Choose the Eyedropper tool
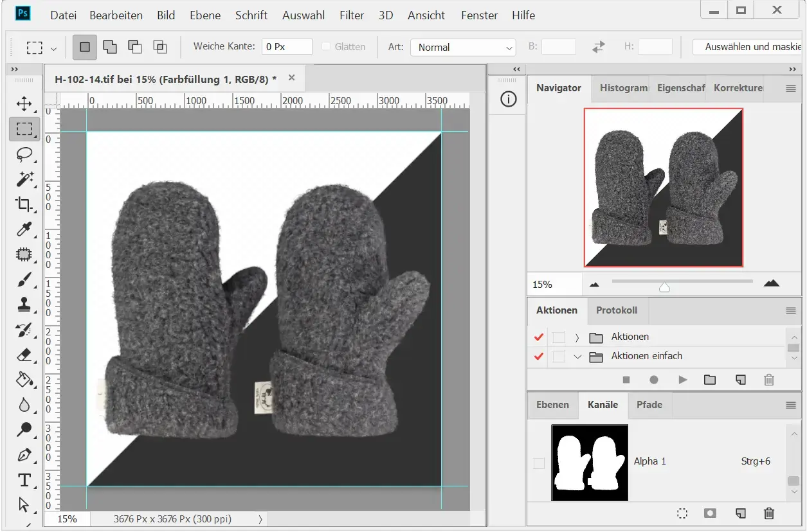This screenshot has height=532, width=807. click(24, 229)
